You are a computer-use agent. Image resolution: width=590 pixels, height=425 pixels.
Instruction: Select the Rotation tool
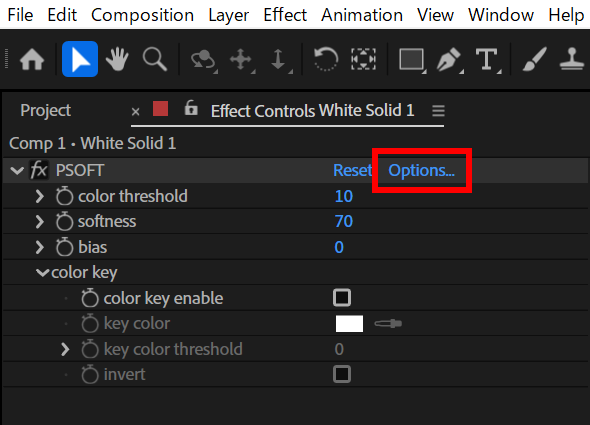(x=326, y=59)
